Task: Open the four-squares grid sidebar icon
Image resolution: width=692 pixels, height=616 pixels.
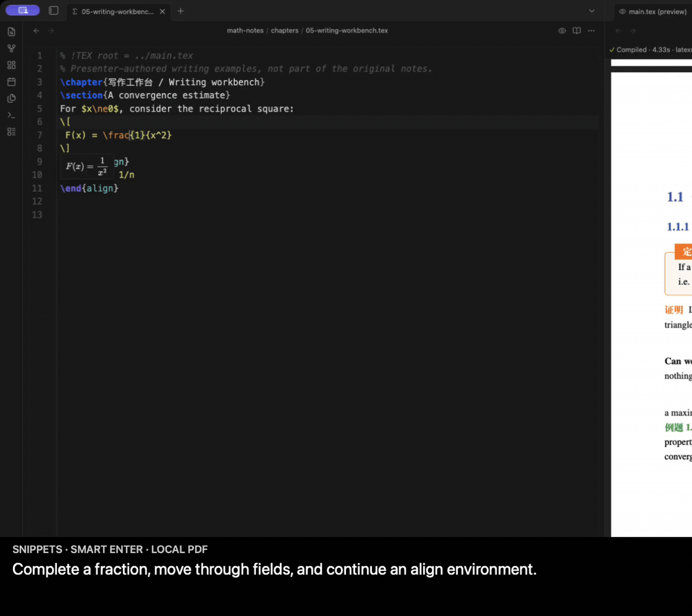Action: click(11, 65)
